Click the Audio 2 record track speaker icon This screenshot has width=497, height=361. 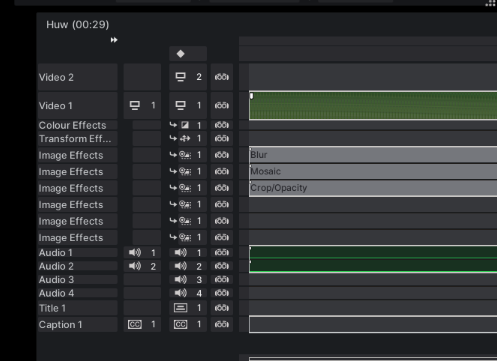(x=180, y=266)
